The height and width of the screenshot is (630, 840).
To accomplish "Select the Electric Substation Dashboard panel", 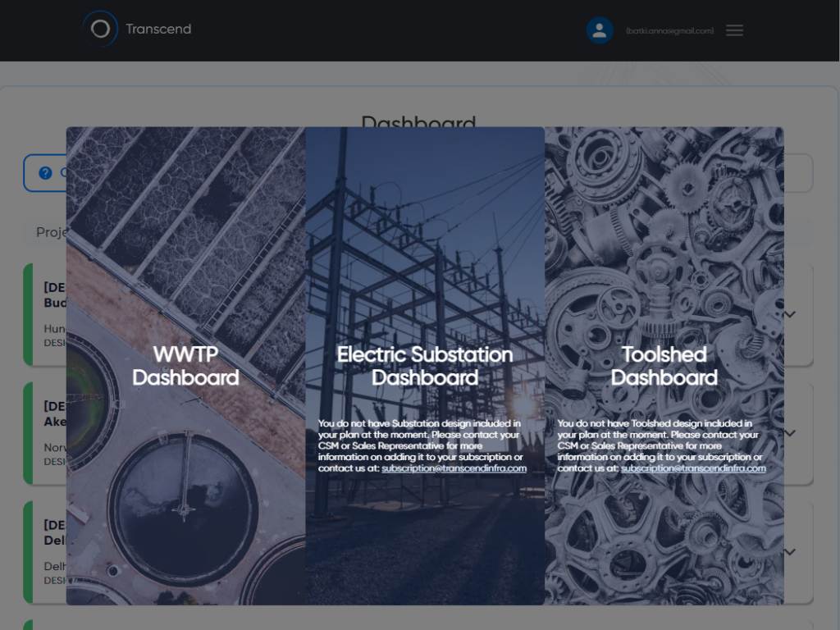I will tap(425, 366).
